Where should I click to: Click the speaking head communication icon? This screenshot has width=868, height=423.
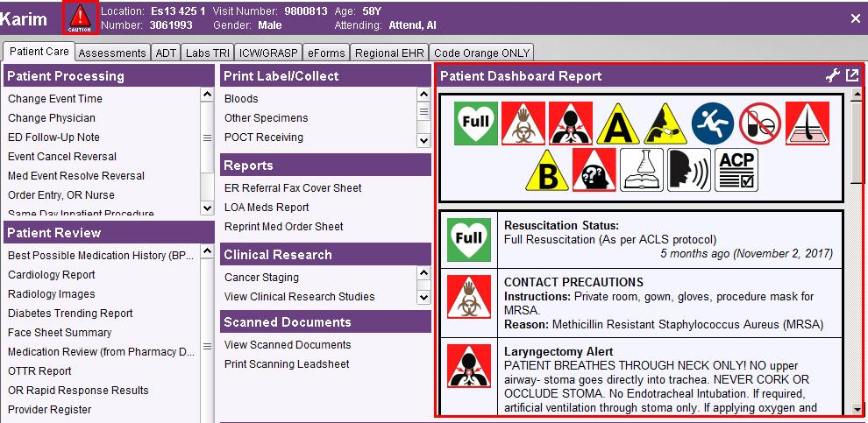[689, 170]
